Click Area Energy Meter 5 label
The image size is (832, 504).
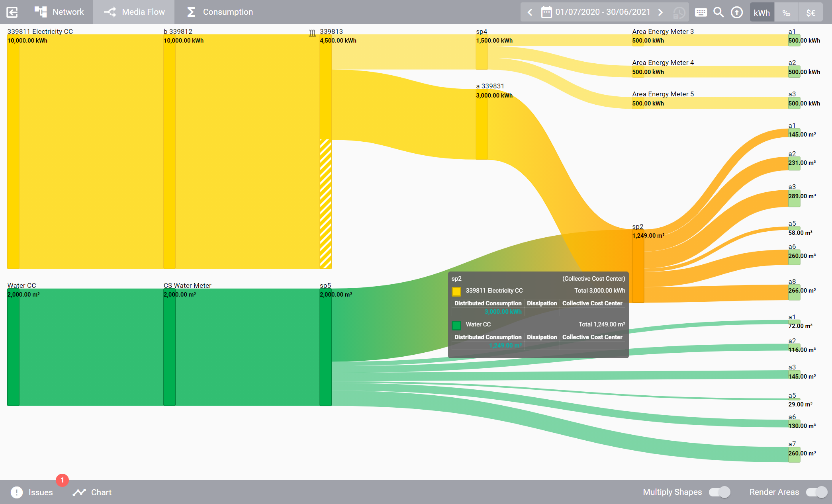tap(663, 94)
